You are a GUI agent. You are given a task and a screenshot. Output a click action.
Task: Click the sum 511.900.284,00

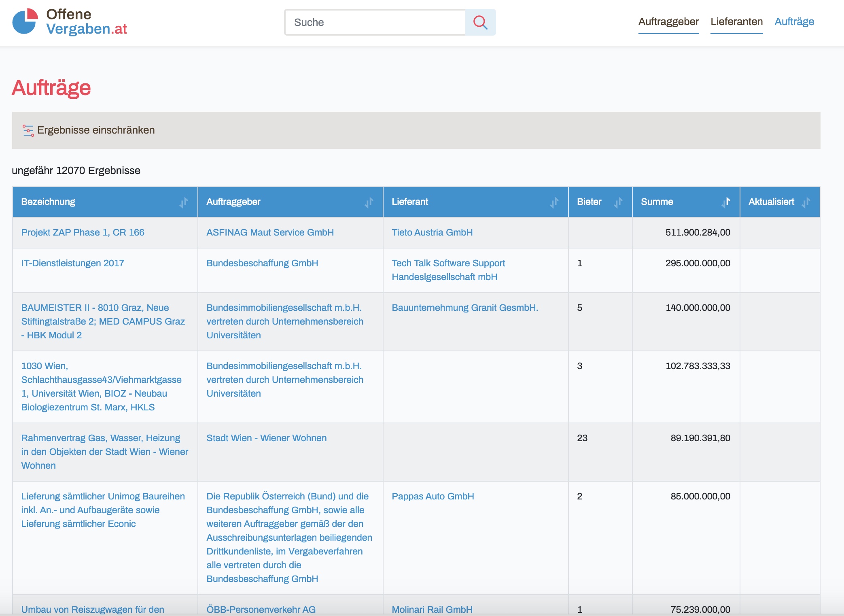pos(698,232)
